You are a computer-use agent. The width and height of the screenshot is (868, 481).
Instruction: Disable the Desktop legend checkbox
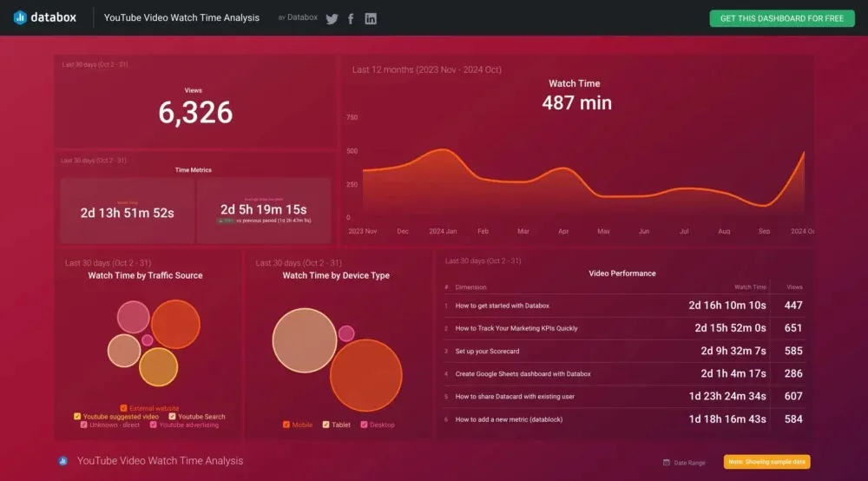click(364, 425)
